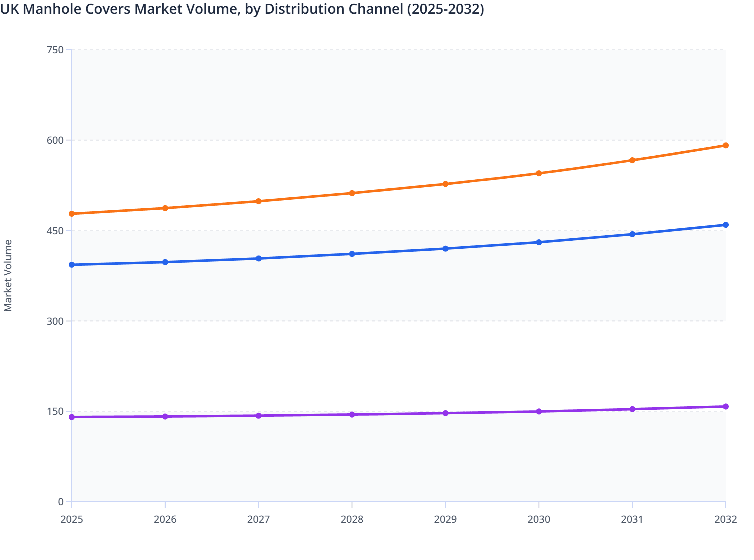Screen dimensions: 754x560
Task: Select the 2031 x-axis year label
Action: (632, 520)
